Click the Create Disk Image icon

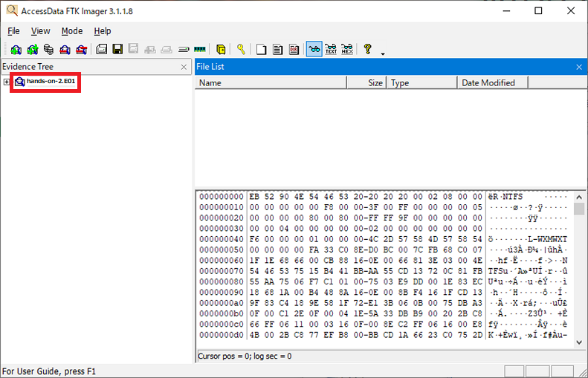pos(101,49)
